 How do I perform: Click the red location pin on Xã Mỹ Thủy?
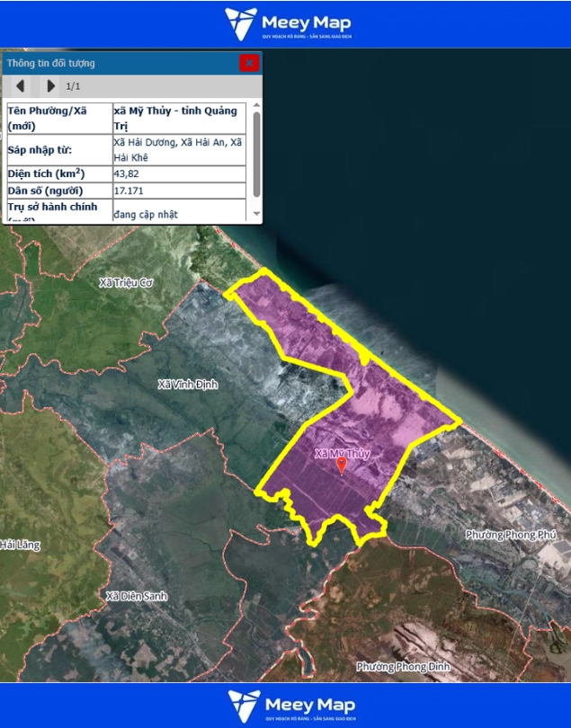point(341,465)
